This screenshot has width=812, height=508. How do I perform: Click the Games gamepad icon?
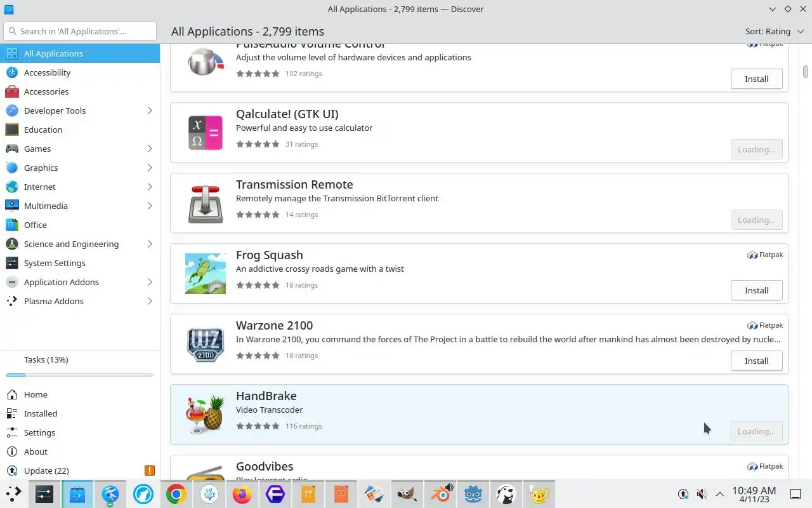pyautogui.click(x=12, y=149)
